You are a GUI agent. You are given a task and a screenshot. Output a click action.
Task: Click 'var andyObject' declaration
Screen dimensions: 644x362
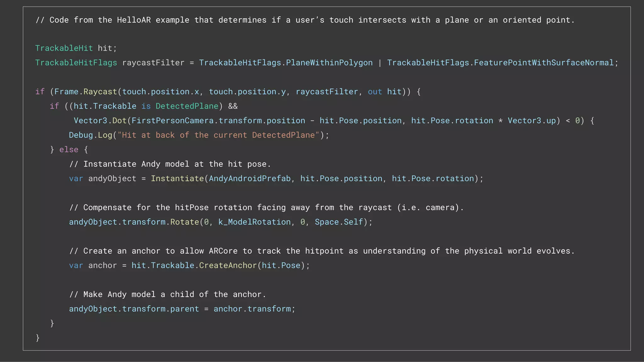click(103, 178)
